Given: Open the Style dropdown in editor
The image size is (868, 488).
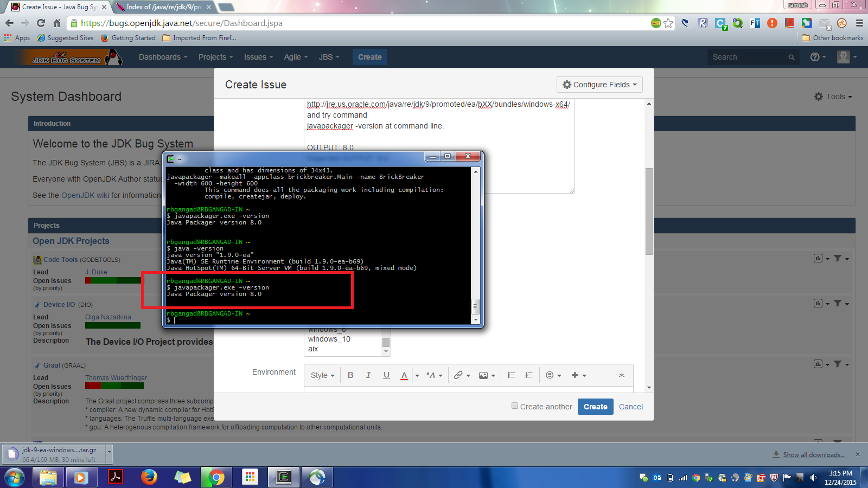Looking at the screenshot, I should (x=322, y=375).
